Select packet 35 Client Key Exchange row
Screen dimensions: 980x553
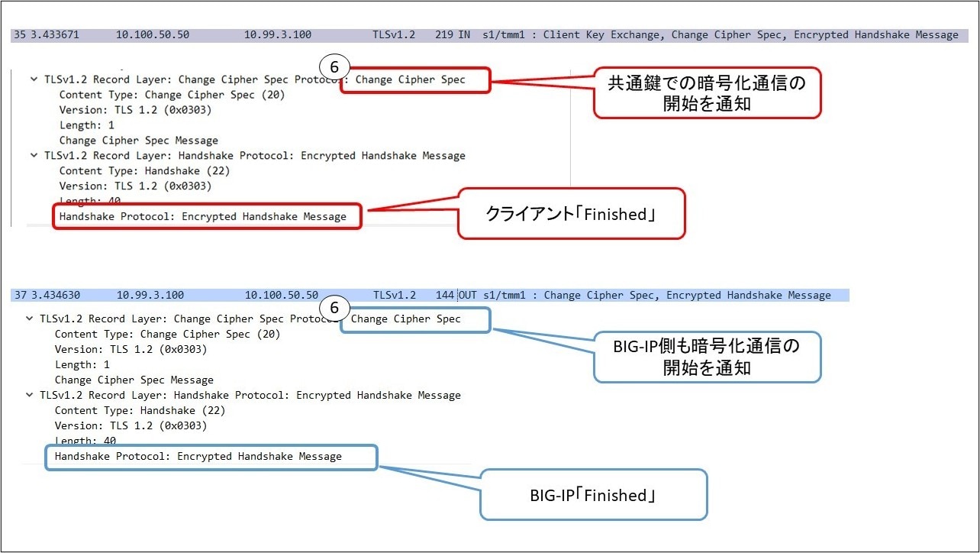coord(488,35)
